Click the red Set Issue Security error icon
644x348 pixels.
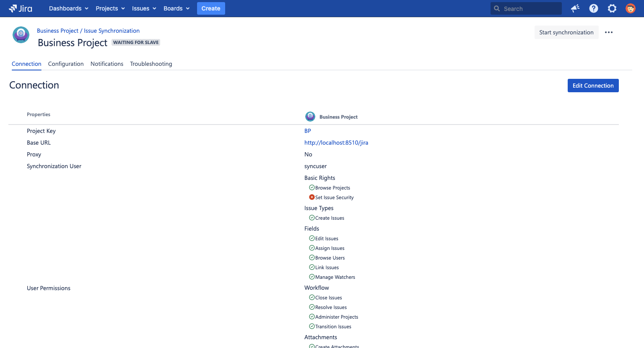tap(312, 197)
